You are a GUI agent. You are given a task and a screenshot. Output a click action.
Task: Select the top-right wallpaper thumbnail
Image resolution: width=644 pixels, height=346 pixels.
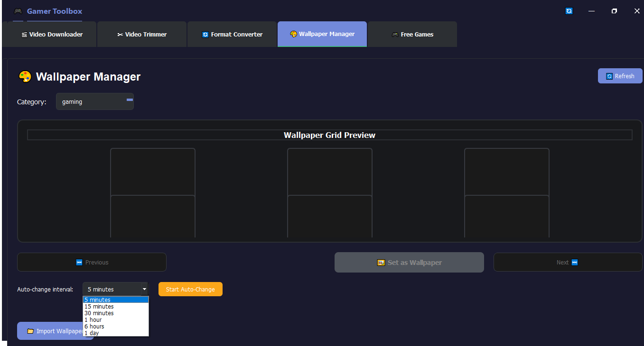pos(507,172)
